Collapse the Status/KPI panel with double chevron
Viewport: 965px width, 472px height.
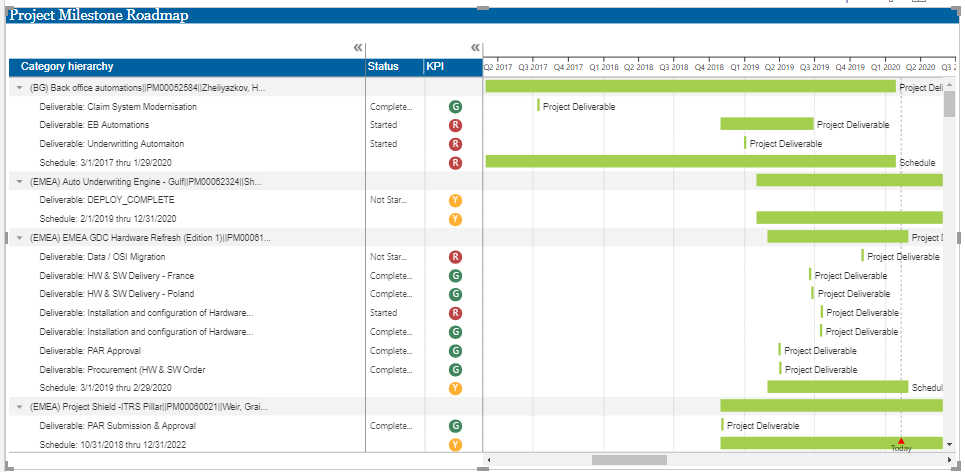pyautogui.click(x=475, y=48)
